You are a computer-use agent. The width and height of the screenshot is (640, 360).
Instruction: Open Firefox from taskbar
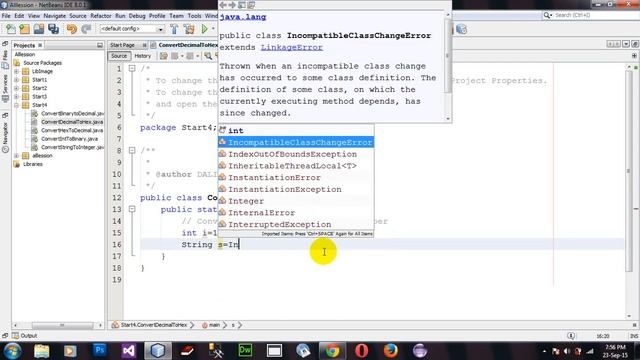pyautogui.click(x=390, y=351)
